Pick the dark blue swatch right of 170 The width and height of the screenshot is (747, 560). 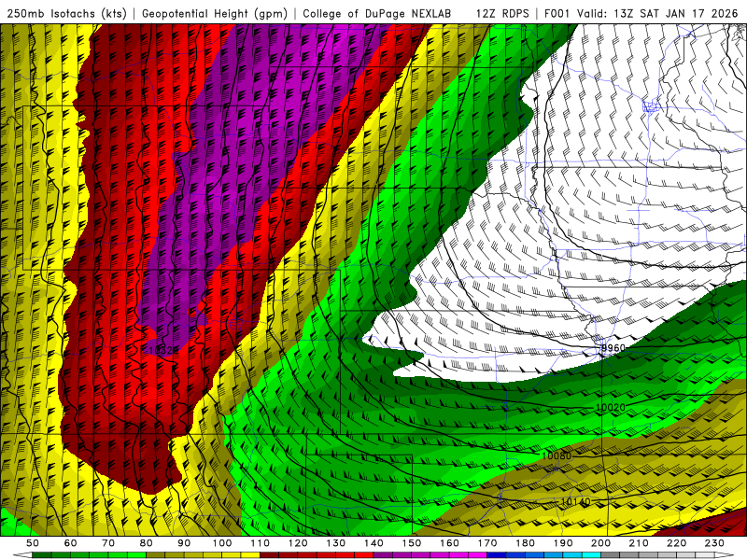point(497,555)
